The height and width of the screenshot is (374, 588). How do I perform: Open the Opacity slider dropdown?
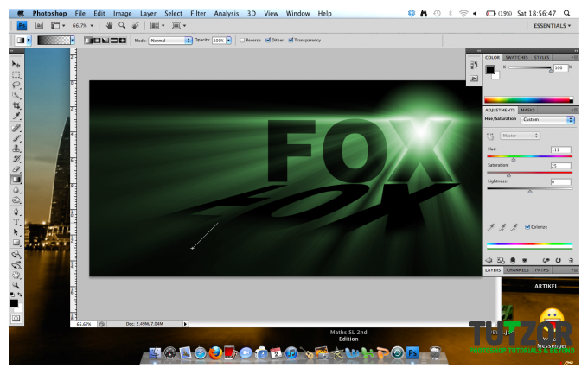coord(229,41)
